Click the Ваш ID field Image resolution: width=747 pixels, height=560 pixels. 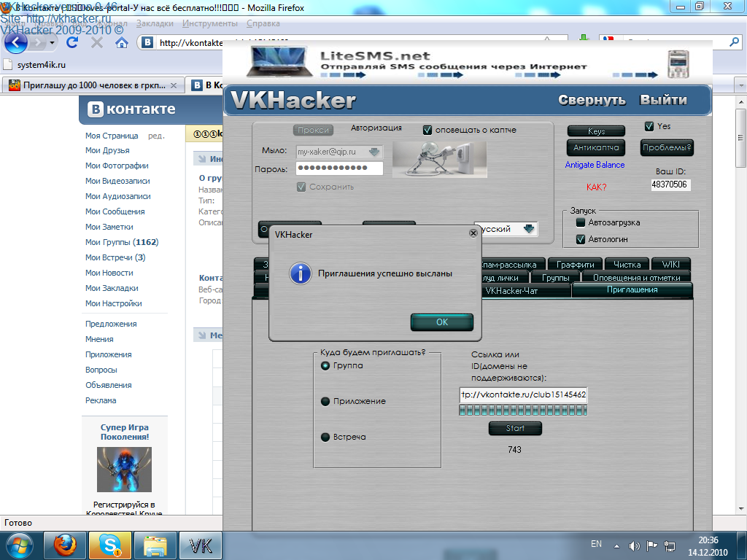[x=670, y=184]
